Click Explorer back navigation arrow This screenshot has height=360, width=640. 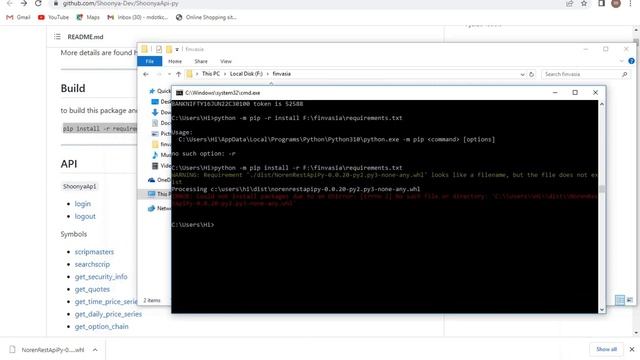pos(146,74)
